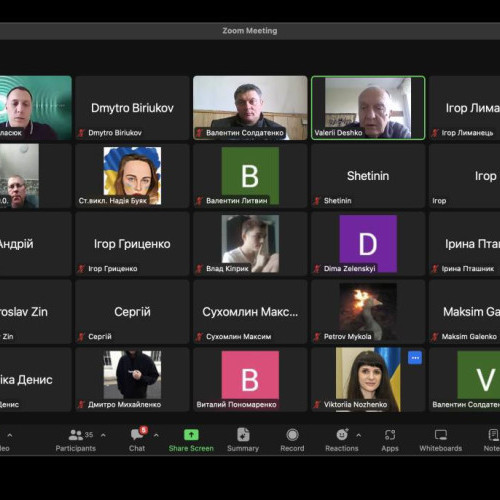Click the muted mic icon on Dmytro Biriukov

81,133
